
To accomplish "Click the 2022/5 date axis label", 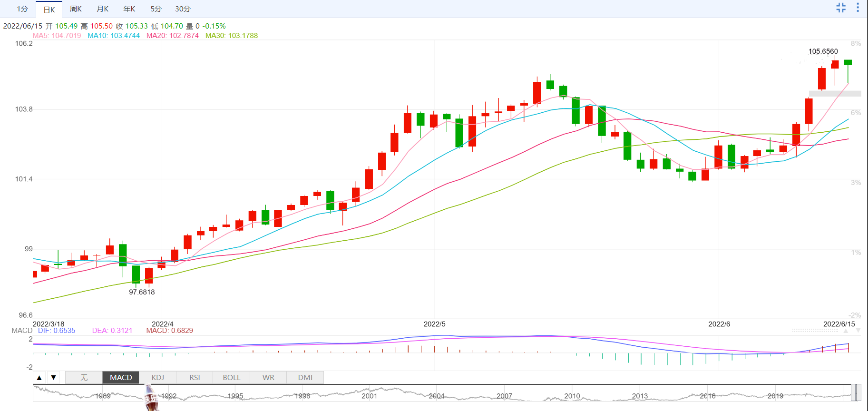I will pyautogui.click(x=435, y=324).
